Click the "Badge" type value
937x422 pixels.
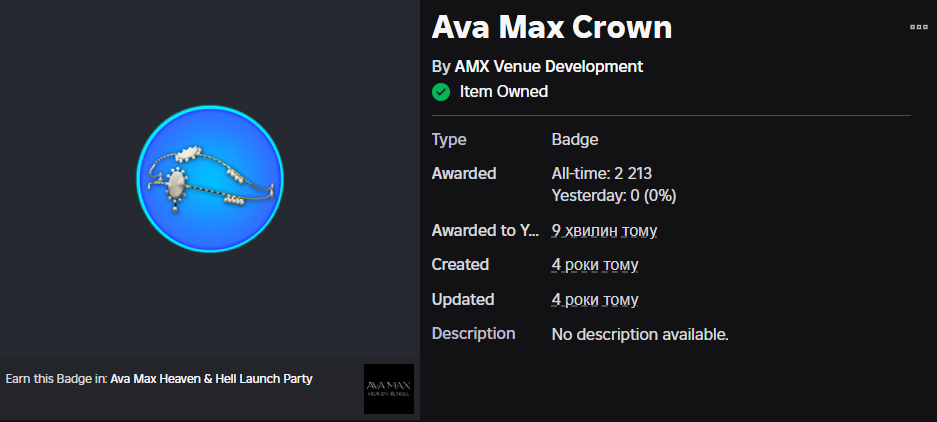(575, 140)
